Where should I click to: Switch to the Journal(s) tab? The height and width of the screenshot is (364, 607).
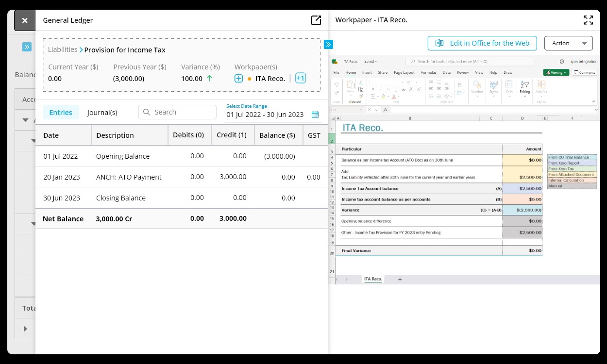pos(102,112)
